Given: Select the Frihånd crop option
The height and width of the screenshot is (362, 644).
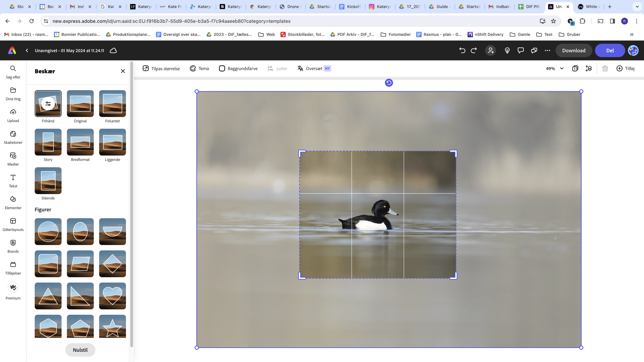Looking at the screenshot, I should click(48, 104).
